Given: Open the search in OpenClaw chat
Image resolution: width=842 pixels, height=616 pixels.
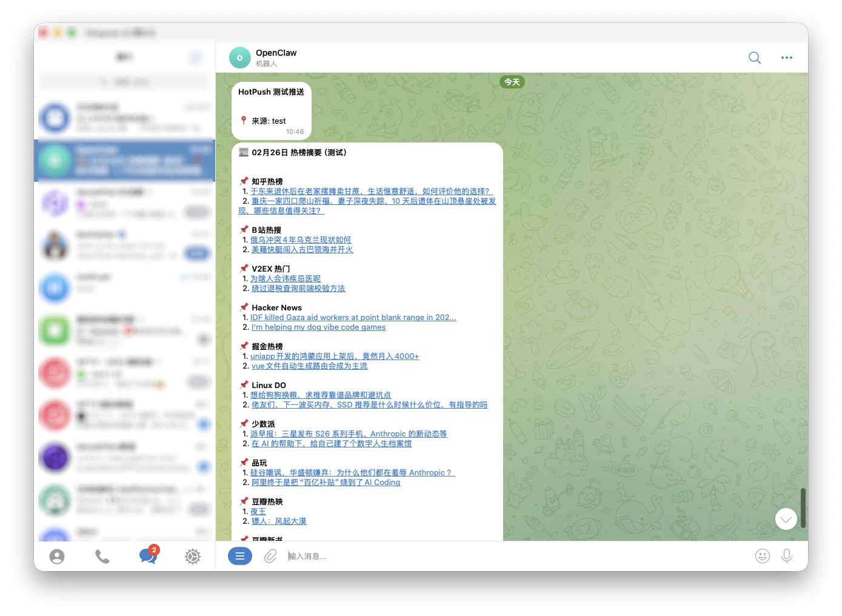Looking at the screenshot, I should (x=754, y=57).
